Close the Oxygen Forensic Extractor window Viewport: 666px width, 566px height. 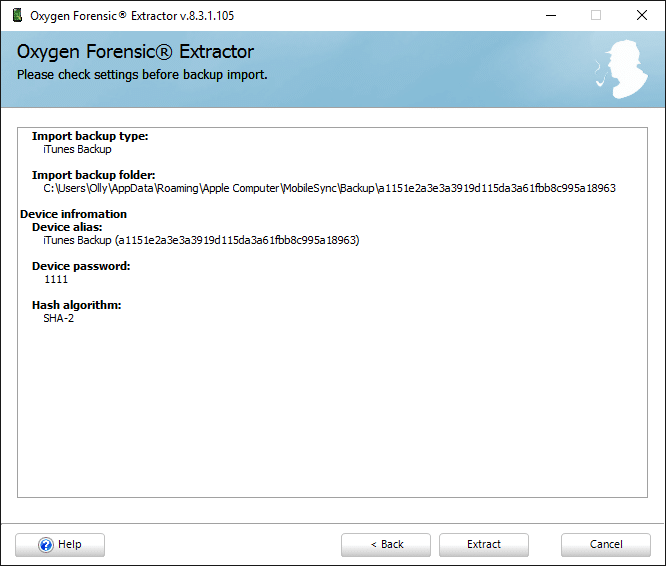click(x=642, y=15)
